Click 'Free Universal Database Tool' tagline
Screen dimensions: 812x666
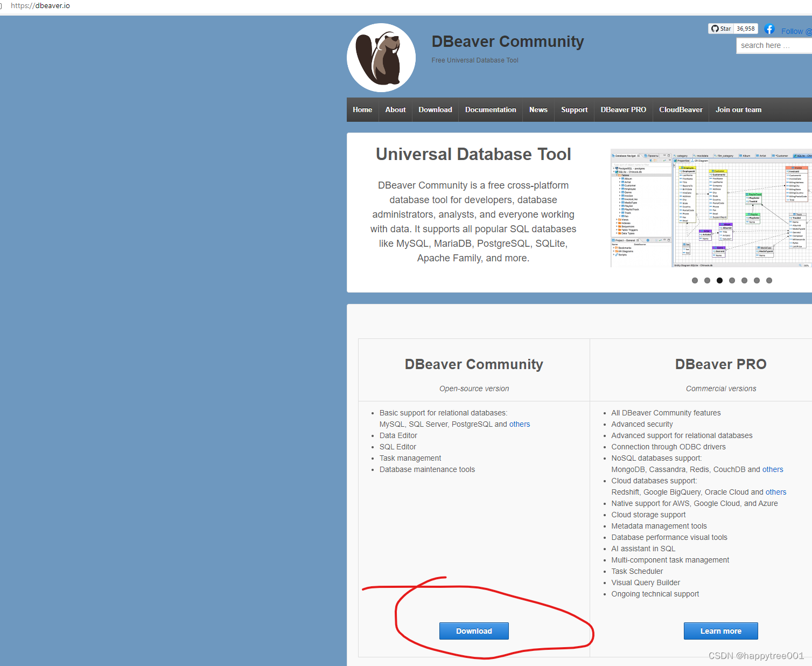475,60
